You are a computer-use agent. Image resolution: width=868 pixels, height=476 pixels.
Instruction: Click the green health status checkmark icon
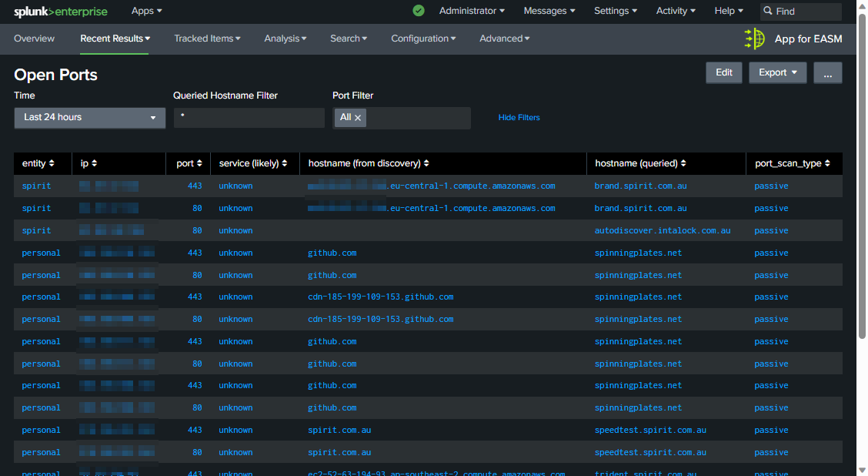pyautogui.click(x=419, y=11)
